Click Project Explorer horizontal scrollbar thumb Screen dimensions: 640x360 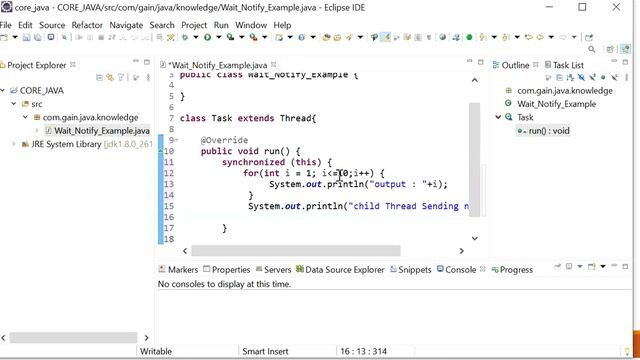click(73, 338)
